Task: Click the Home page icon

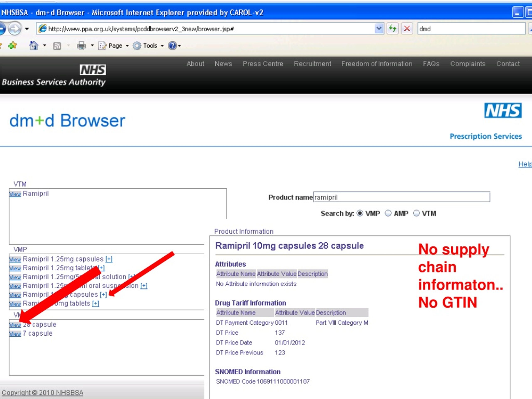Action: point(34,46)
